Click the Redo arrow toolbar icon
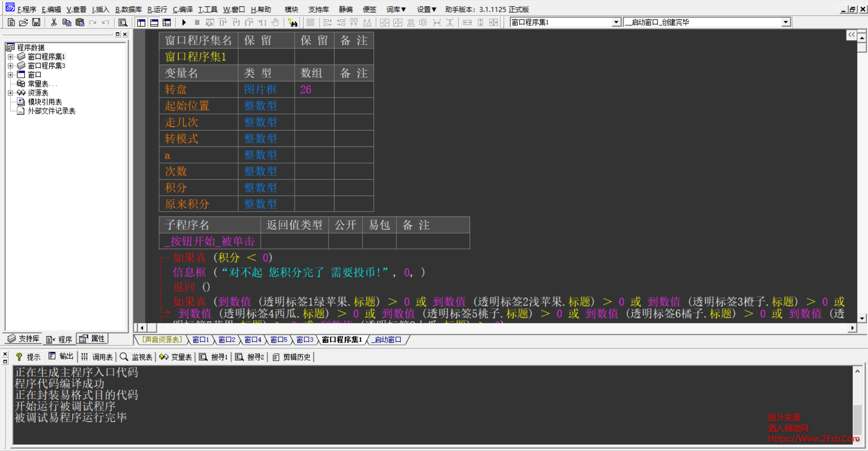The height and width of the screenshot is (451, 868). [x=93, y=22]
